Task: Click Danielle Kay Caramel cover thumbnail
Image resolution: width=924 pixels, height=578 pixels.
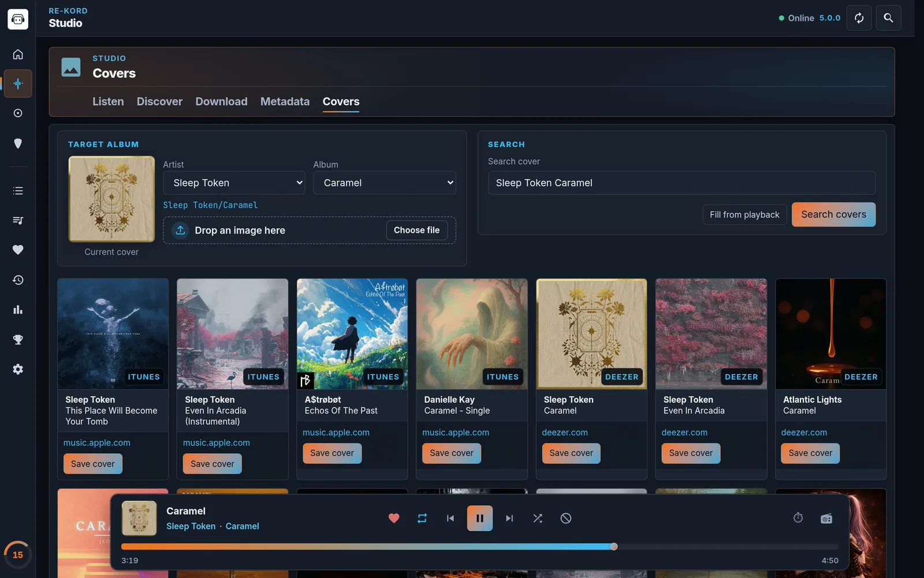Action: point(472,334)
